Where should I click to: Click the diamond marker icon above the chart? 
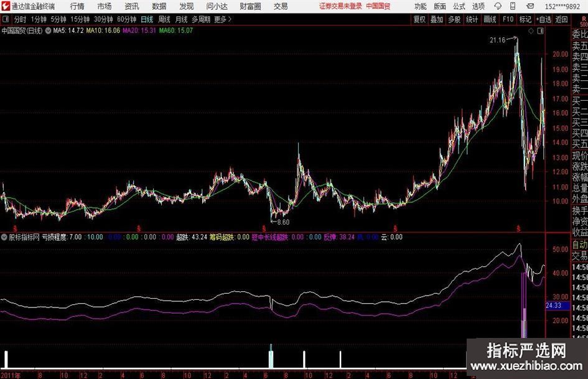531,31
